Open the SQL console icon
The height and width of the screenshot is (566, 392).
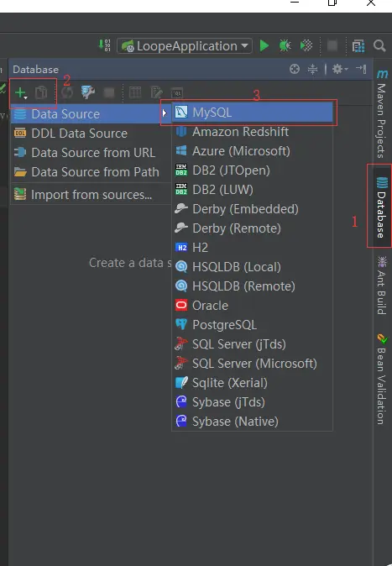(x=177, y=92)
